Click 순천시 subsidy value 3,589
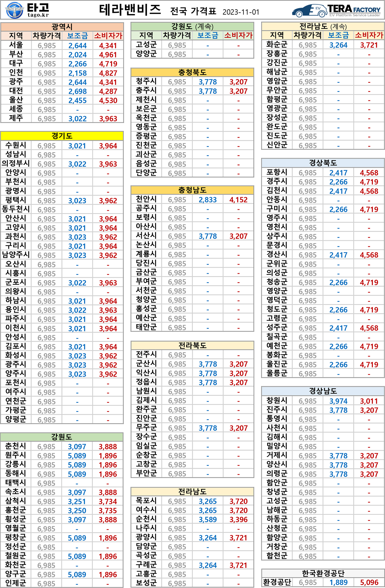This screenshot has width=385, height=588. tap(208, 519)
